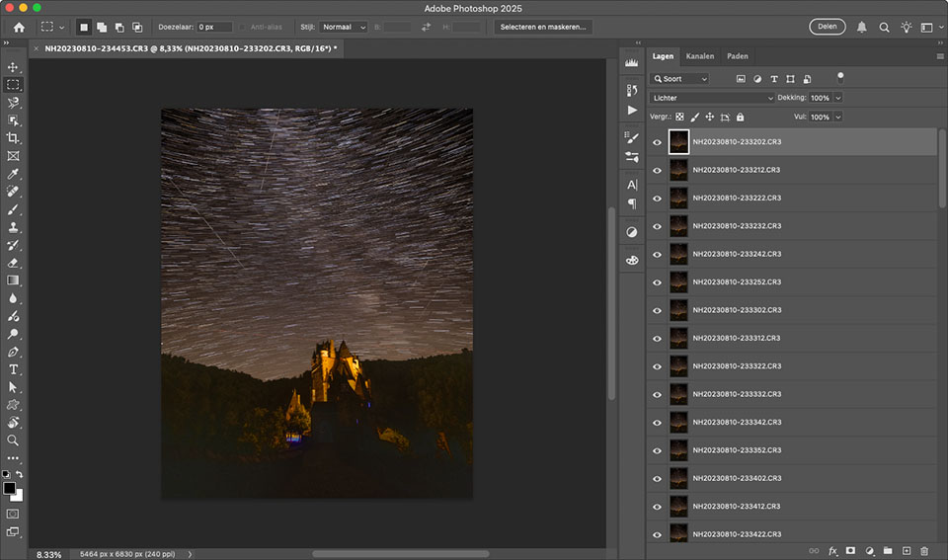Open the Lichter blend mode dropdown
The image size is (948, 560).
(712, 98)
